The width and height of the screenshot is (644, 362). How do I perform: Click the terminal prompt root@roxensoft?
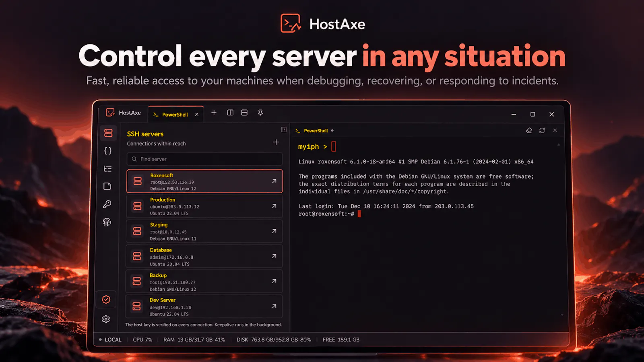[x=326, y=214]
